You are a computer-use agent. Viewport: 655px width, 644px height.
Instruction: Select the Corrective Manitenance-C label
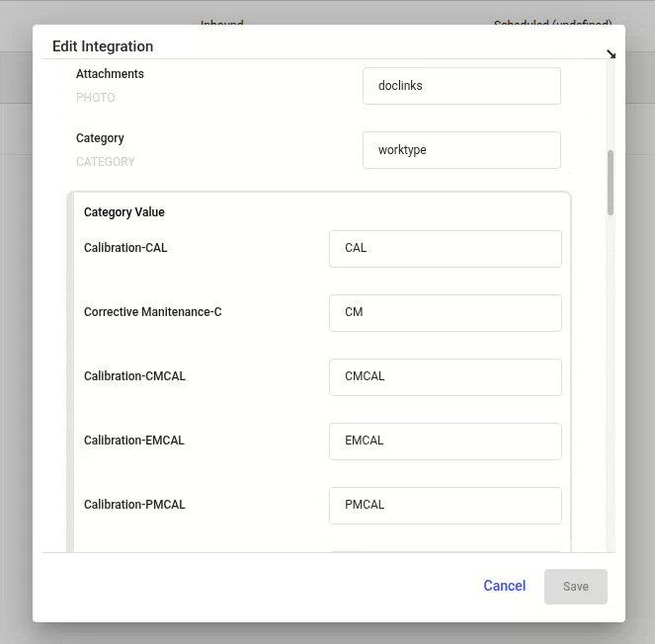(x=153, y=312)
